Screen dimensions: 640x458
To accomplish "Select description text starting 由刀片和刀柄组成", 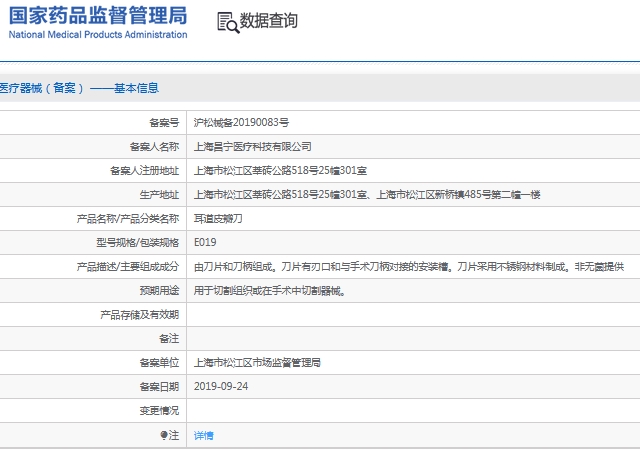I will 409,267.
